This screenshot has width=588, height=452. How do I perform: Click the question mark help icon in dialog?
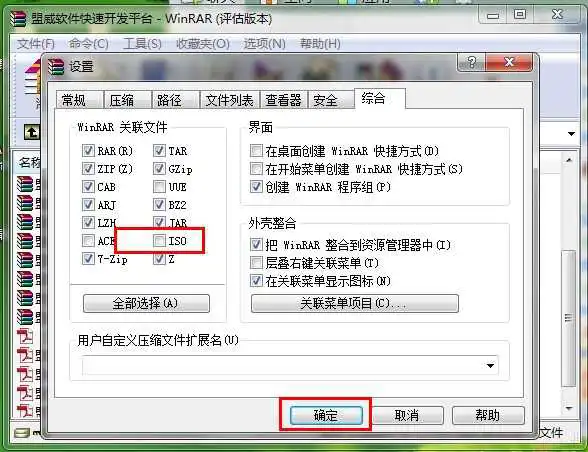click(471, 62)
